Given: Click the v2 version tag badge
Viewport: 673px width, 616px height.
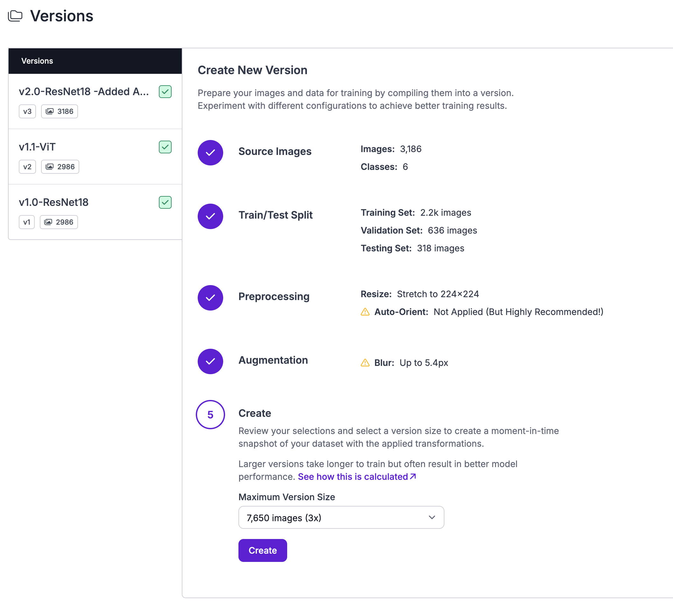Looking at the screenshot, I should pos(27,166).
